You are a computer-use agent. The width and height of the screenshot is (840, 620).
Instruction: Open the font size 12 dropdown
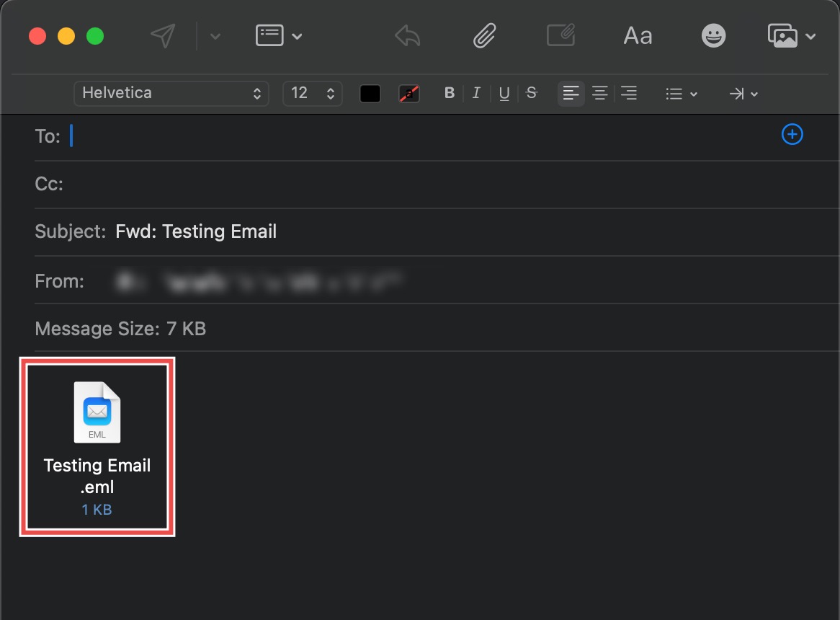[313, 93]
